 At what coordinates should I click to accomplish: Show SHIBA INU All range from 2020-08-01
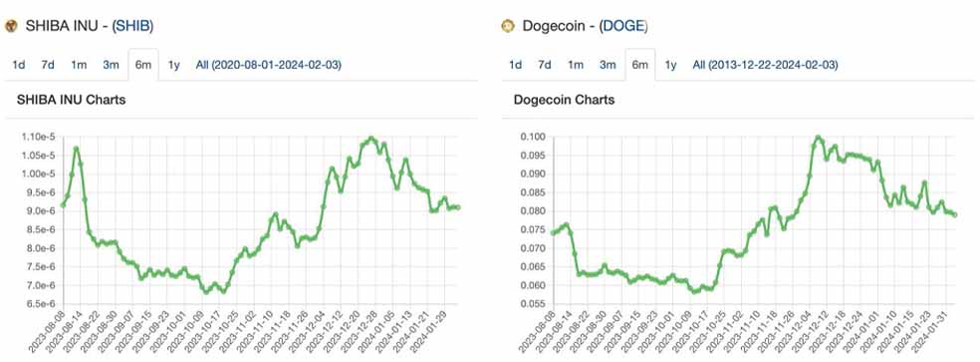[269, 65]
